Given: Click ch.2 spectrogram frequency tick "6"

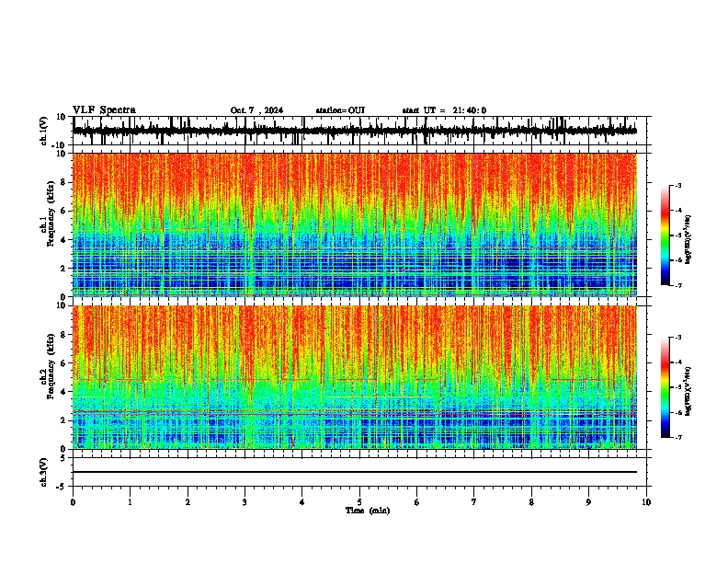Looking at the screenshot, I should [x=64, y=363].
